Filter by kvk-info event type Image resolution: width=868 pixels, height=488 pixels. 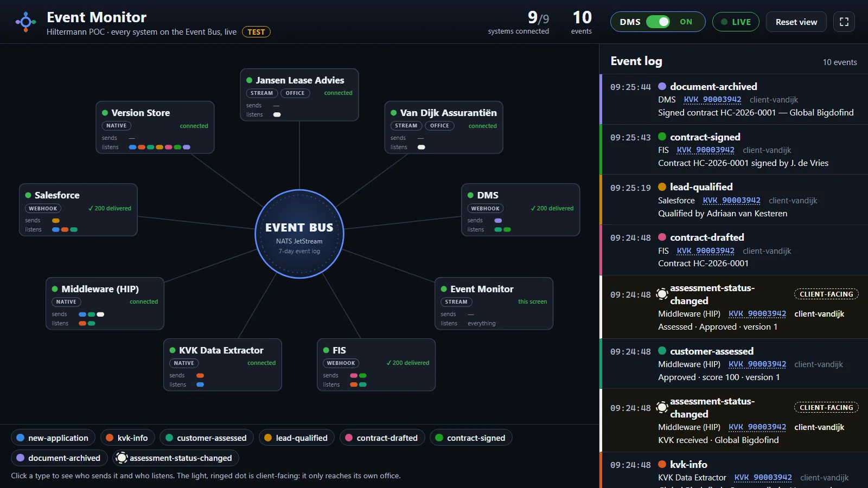127,438
